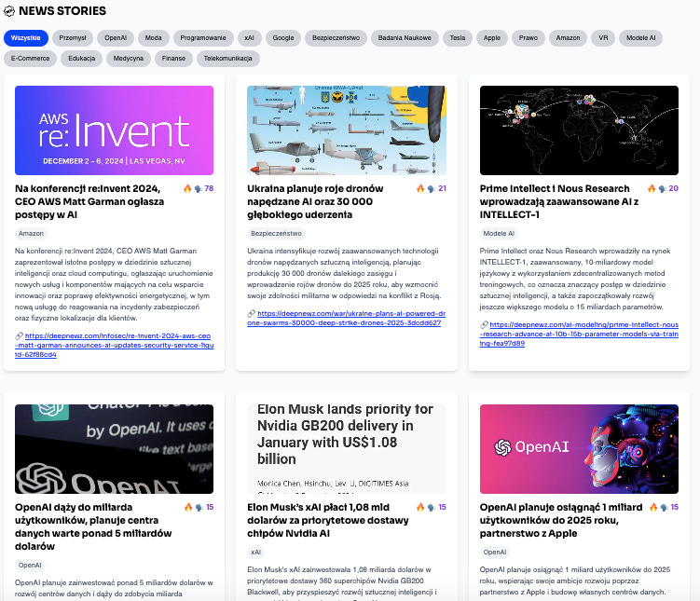Select Badania Naukowe filter
This screenshot has width=700, height=601.
pyautogui.click(x=405, y=38)
